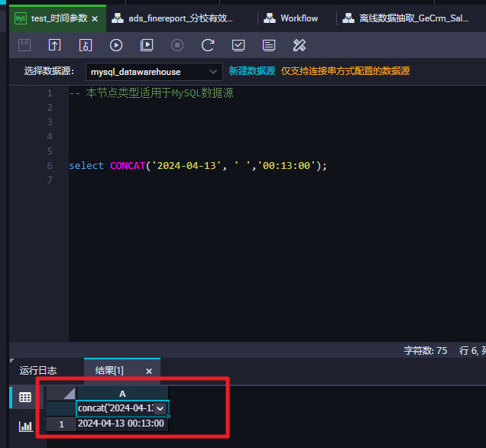
Task: Open the concat column header dropdown arrow
Action: tap(160, 408)
